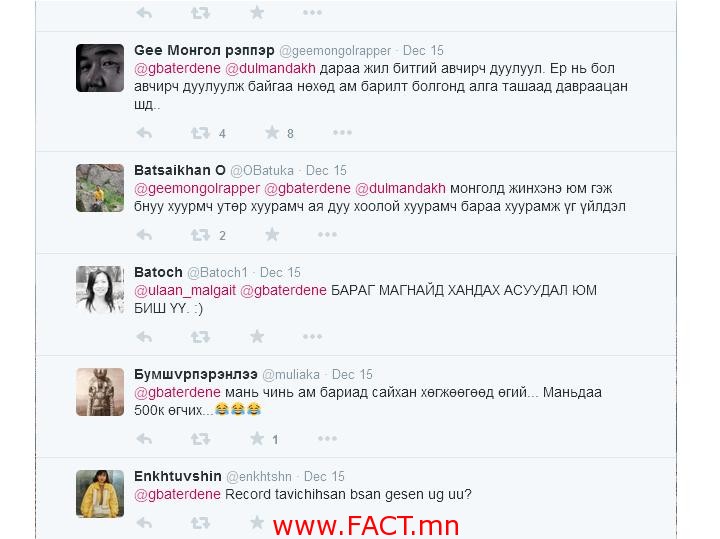Viewport: 720px width, 539px height.
Task: Open more options on Batoch's tweet
Action: pyautogui.click(x=312, y=337)
